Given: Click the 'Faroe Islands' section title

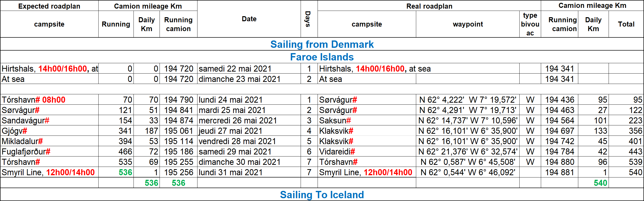Looking at the screenshot, I should pyautogui.click(x=322, y=57).
